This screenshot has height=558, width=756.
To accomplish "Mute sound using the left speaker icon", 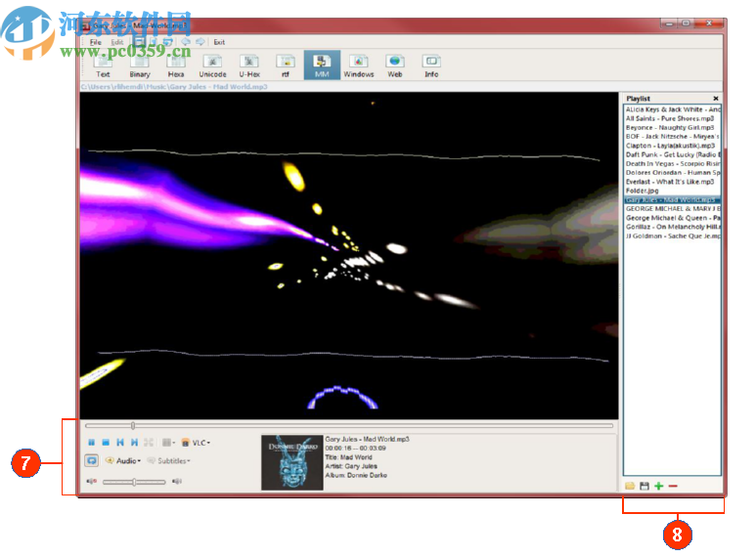I will tap(92, 481).
